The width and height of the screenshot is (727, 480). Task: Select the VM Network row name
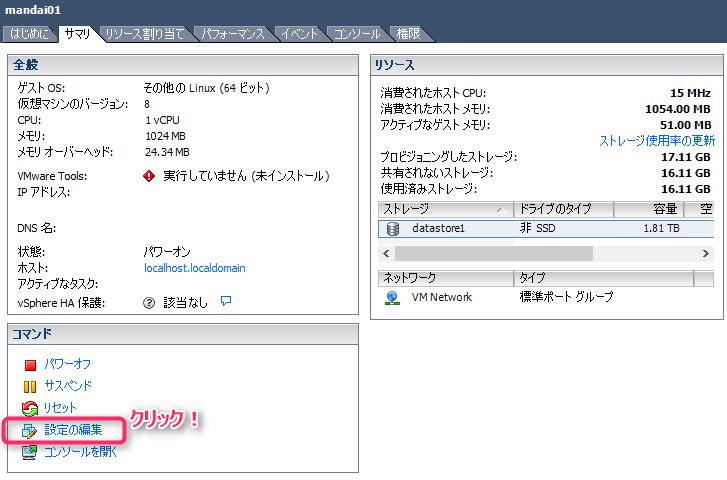coord(442,298)
